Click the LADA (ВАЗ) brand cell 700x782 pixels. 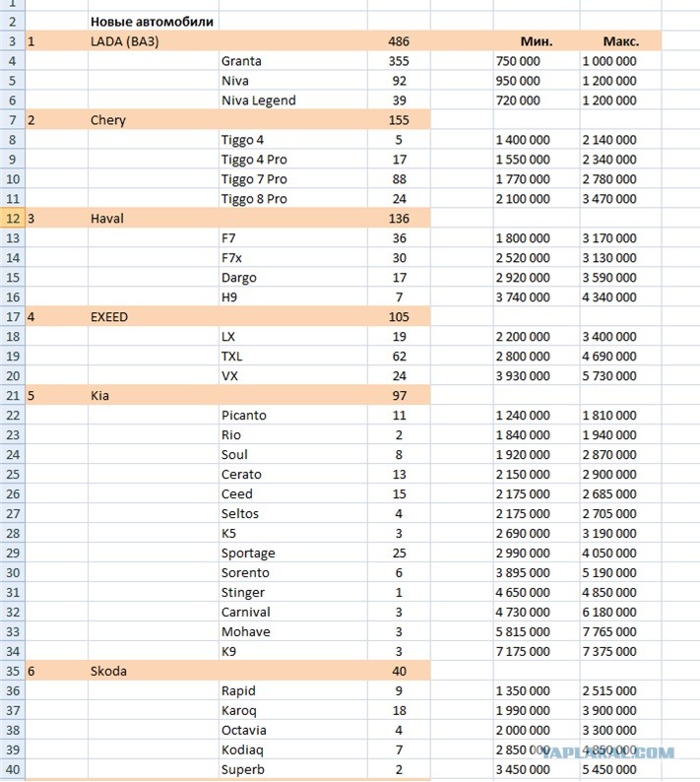153,41
